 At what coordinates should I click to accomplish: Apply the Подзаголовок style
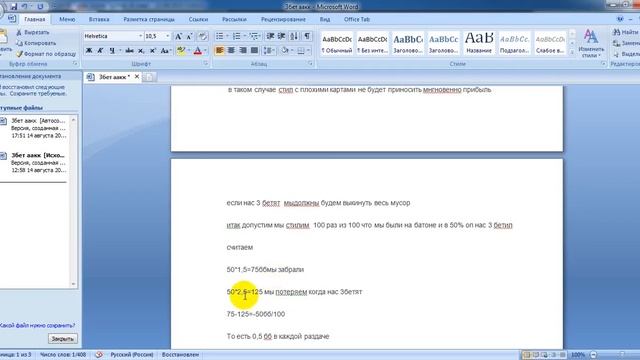pos(515,43)
